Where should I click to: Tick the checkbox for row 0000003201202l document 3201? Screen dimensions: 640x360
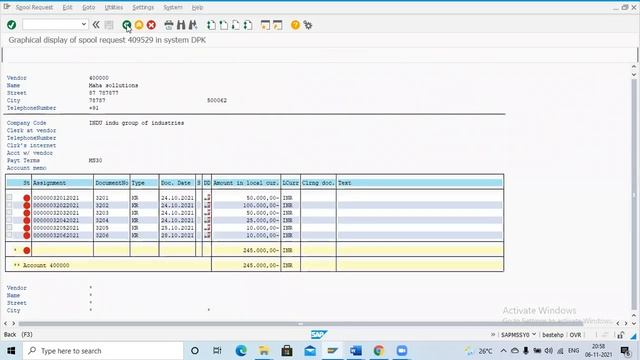point(9,198)
